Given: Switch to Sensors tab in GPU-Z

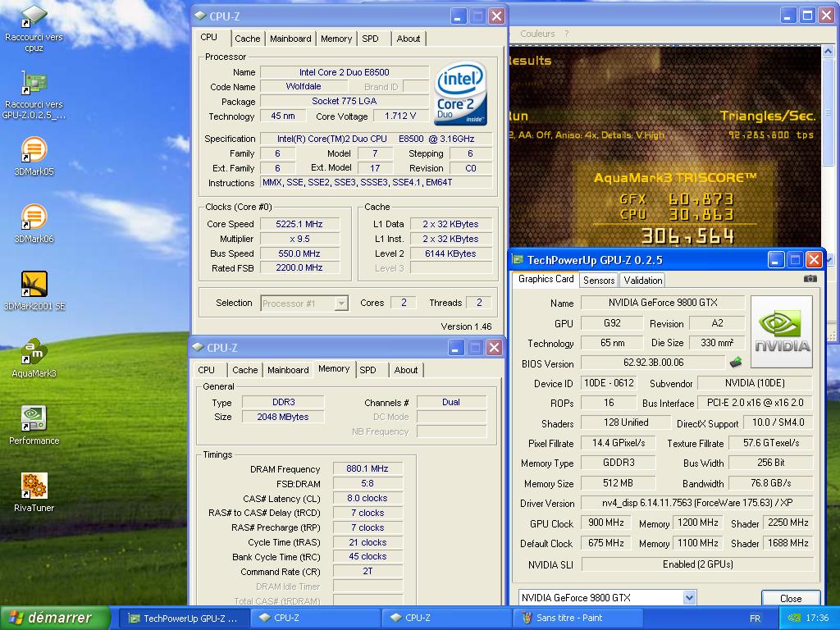Looking at the screenshot, I should point(598,281).
